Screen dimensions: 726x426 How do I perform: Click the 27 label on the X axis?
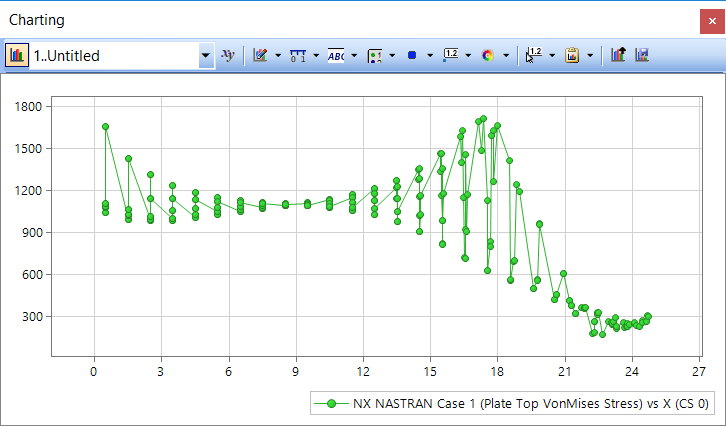pyautogui.click(x=699, y=371)
